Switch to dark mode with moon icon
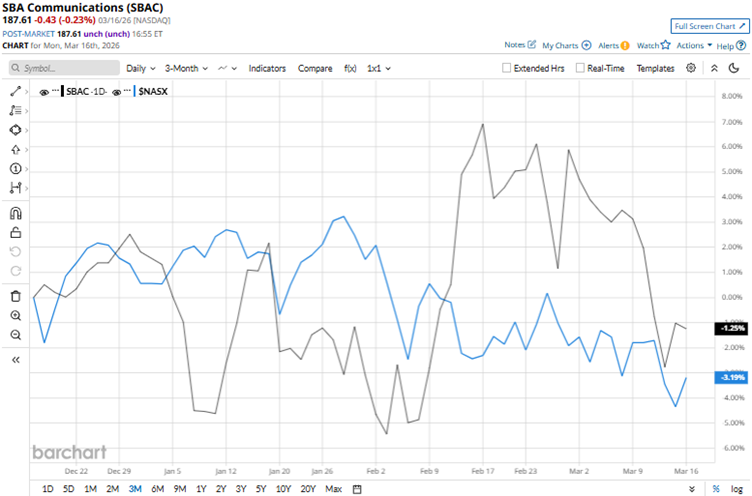 pos(734,68)
